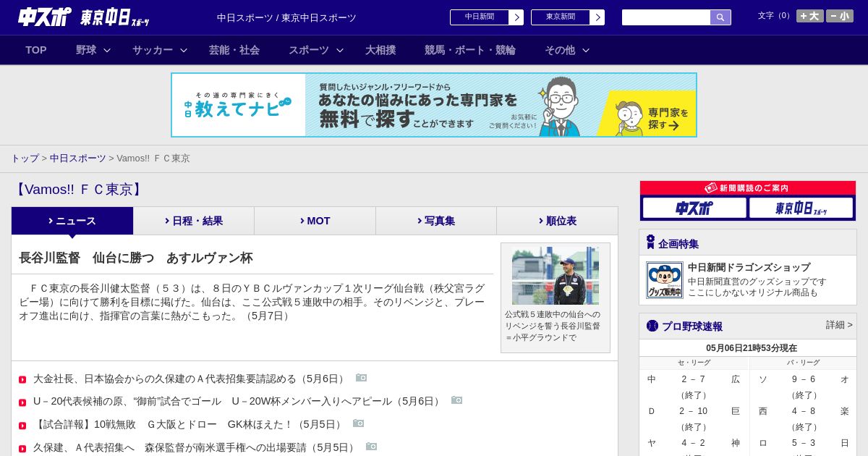
Task: Open U-20代表候補の原 article link
Action: point(239,401)
